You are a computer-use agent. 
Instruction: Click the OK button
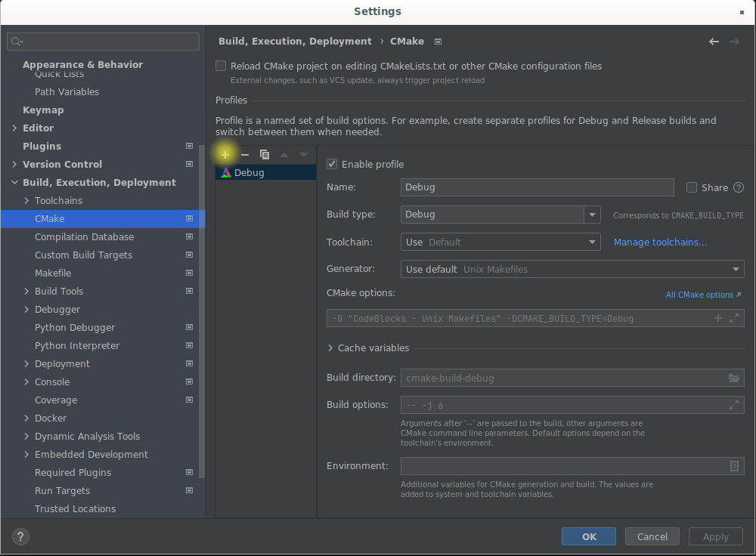tap(589, 536)
